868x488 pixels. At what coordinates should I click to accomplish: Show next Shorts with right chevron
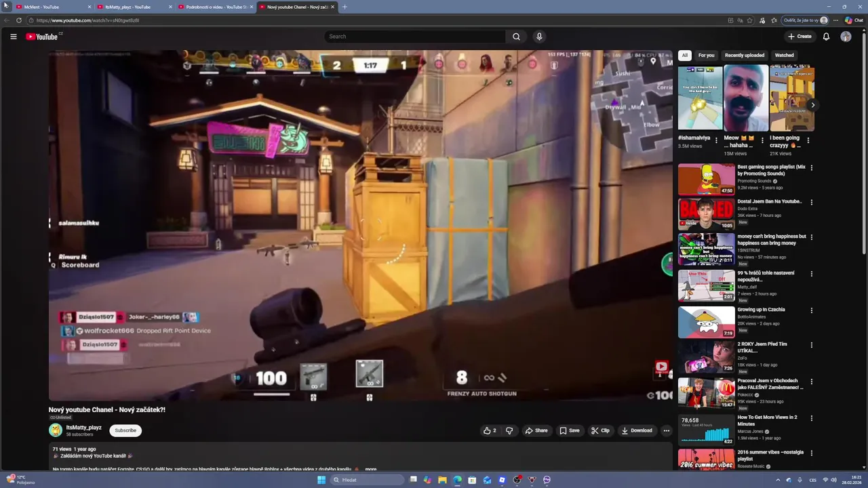point(812,105)
